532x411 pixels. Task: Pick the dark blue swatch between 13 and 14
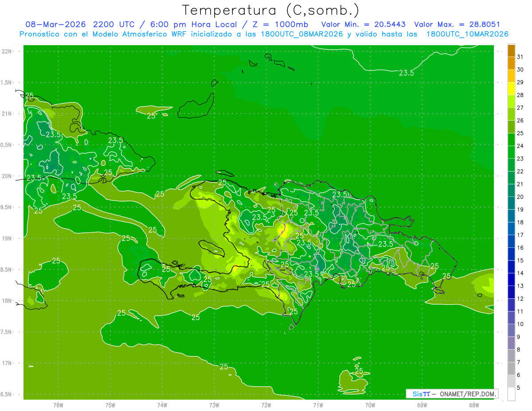pos(511,279)
